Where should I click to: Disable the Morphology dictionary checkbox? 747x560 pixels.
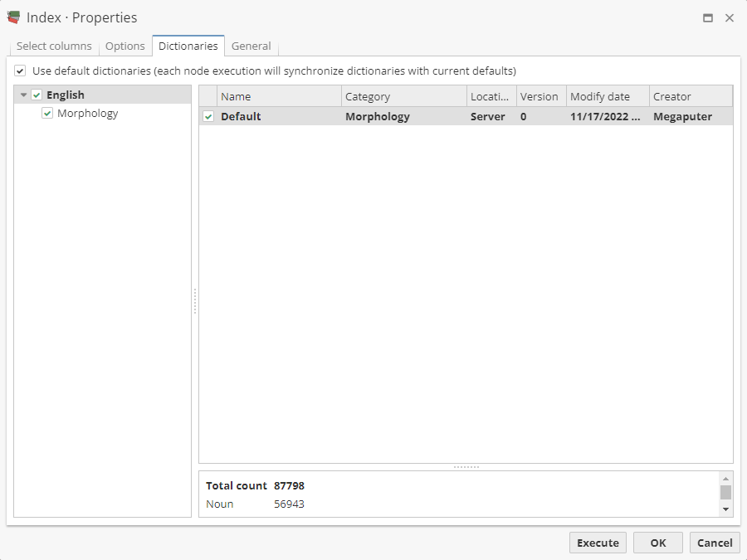[x=47, y=113]
